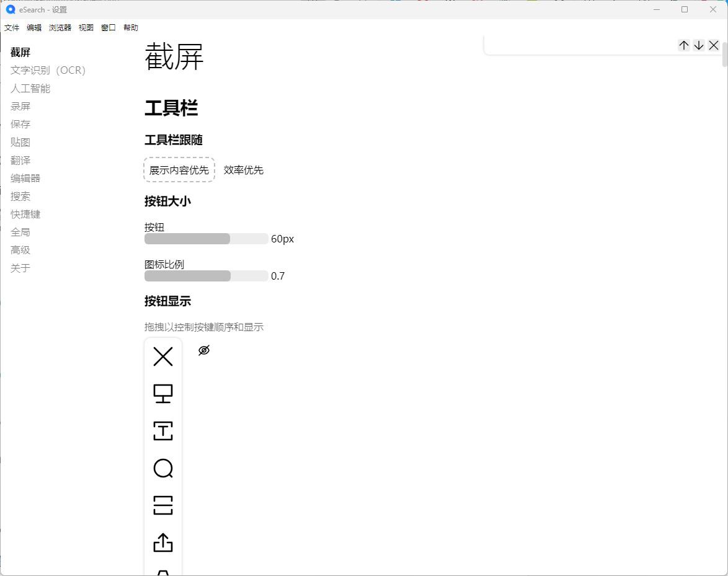This screenshot has height=576, width=728.
Task: Click the 按钮大小 heading
Action: [x=167, y=201]
